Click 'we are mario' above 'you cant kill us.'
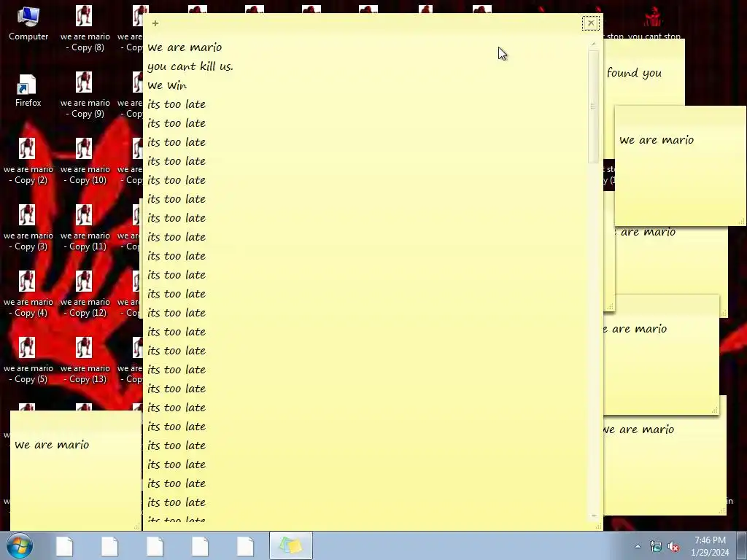747x560 pixels. tap(185, 47)
